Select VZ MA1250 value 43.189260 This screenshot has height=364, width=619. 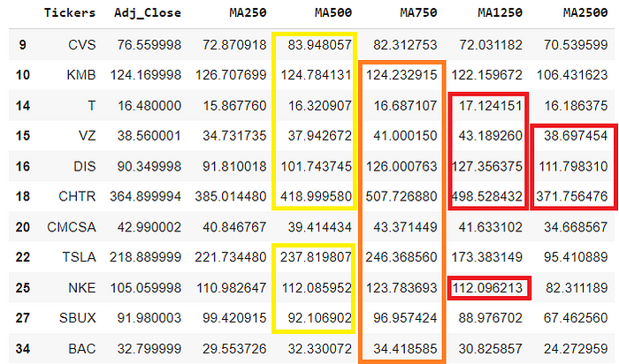490,136
